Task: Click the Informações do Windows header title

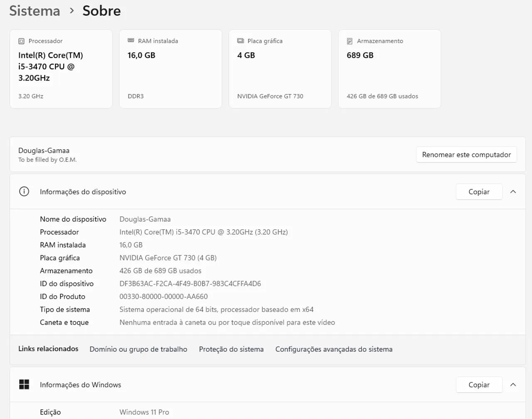Action: [80, 385]
